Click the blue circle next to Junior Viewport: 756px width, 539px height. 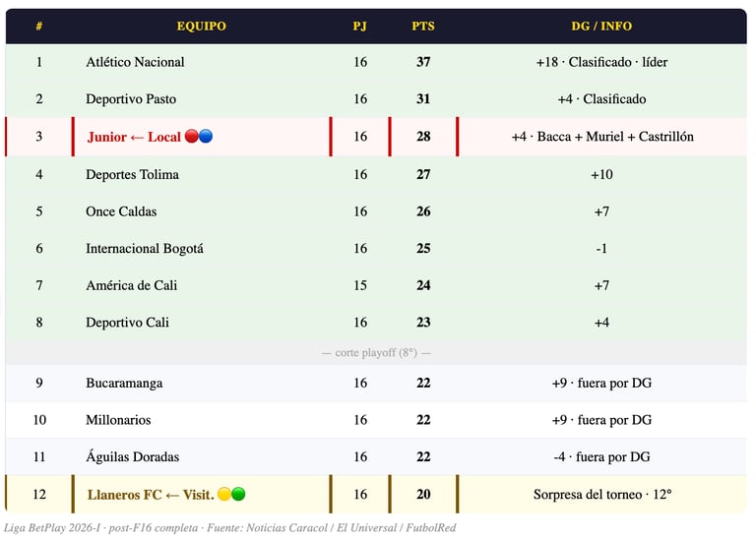(x=206, y=137)
